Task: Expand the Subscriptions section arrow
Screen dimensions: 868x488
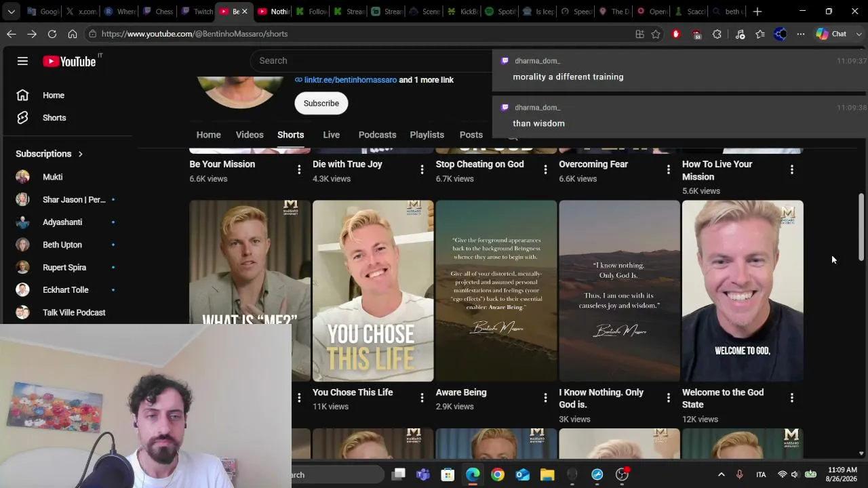Action: click(x=80, y=154)
